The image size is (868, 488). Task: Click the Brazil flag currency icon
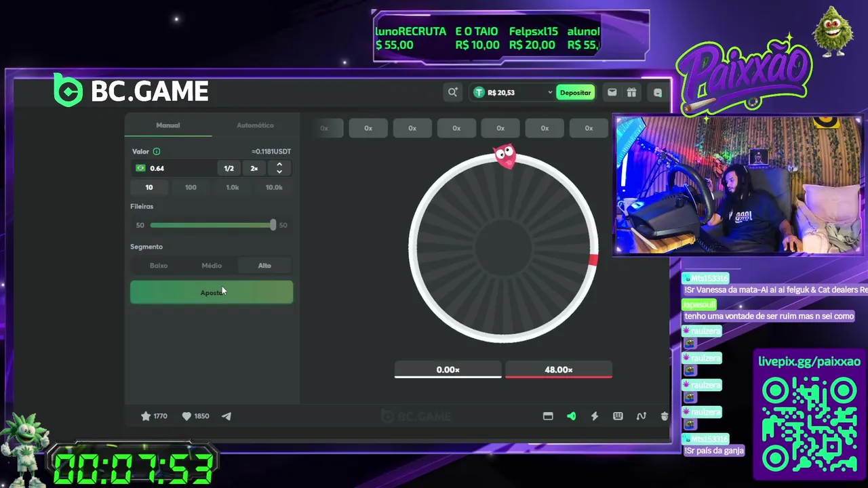(x=140, y=168)
